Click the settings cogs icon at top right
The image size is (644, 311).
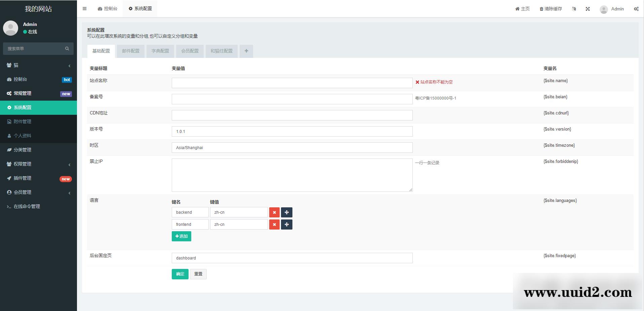point(636,9)
